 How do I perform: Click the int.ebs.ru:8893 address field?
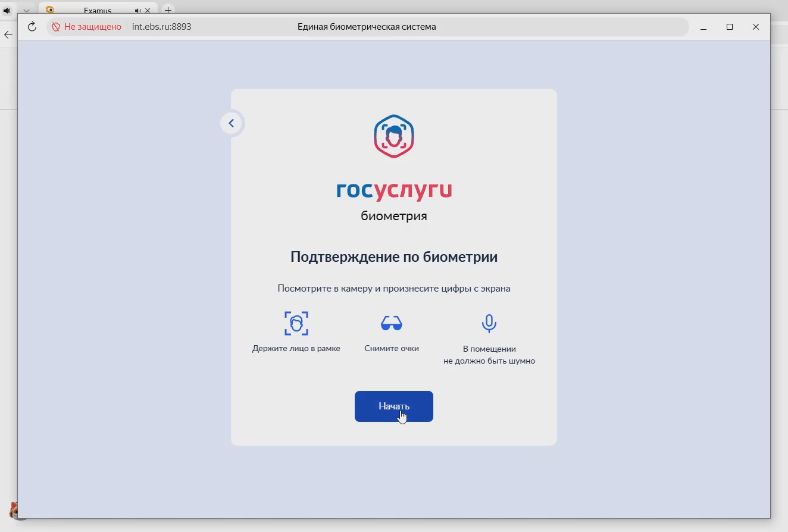(162, 27)
